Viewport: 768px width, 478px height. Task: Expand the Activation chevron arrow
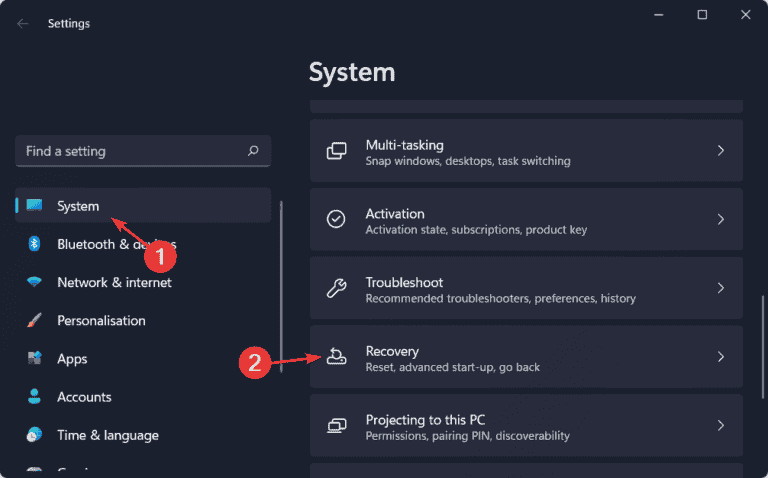[x=721, y=219]
